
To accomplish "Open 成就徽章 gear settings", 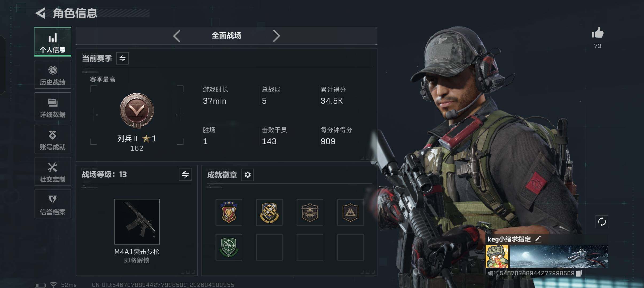I will pos(248,175).
